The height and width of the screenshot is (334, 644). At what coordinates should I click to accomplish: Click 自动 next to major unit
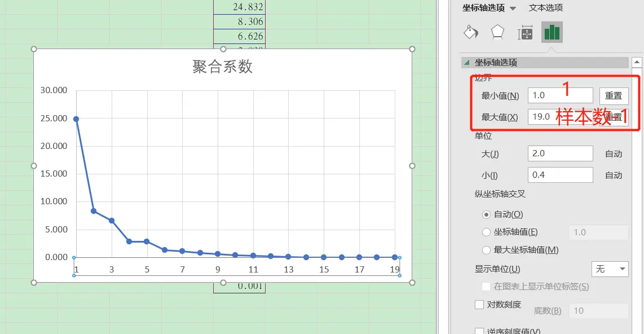click(x=614, y=153)
